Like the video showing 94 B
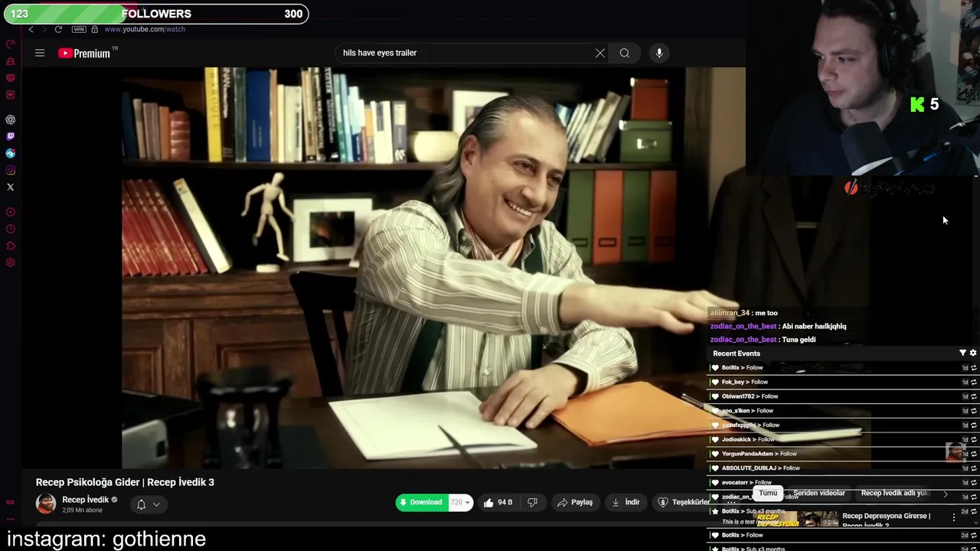Screen dimensions: 980x551 pyautogui.click(x=498, y=503)
